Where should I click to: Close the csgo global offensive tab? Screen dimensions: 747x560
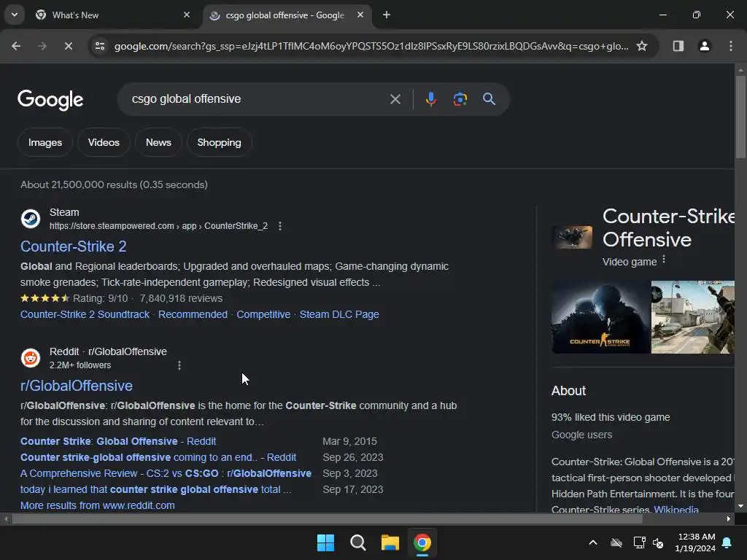[360, 15]
